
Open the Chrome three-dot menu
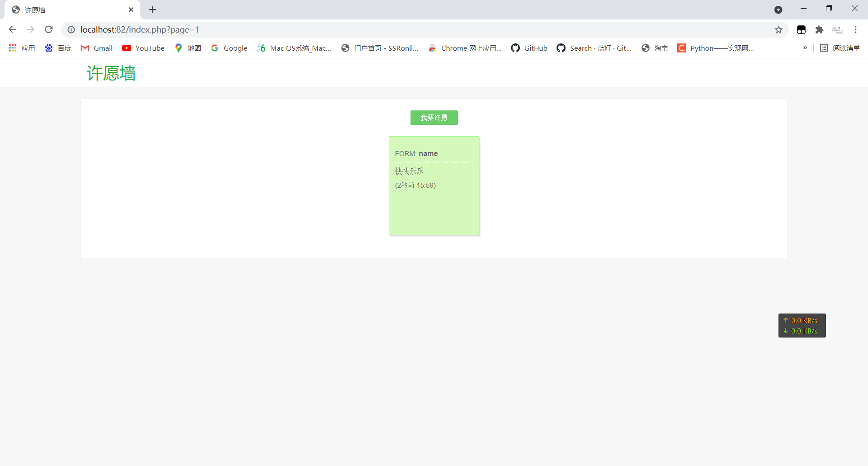pos(855,29)
